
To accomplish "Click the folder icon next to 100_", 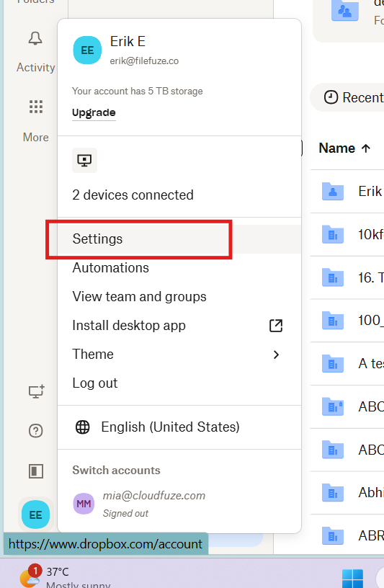I will (333, 320).
